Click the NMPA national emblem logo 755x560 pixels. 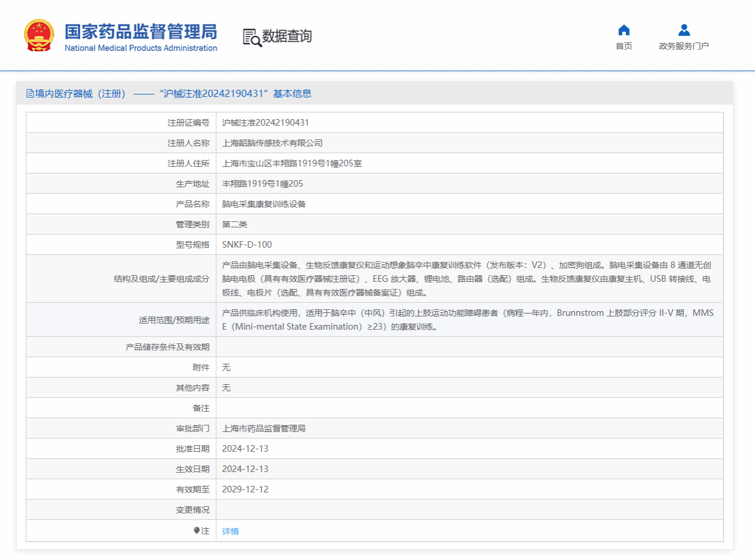coord(39,35)
